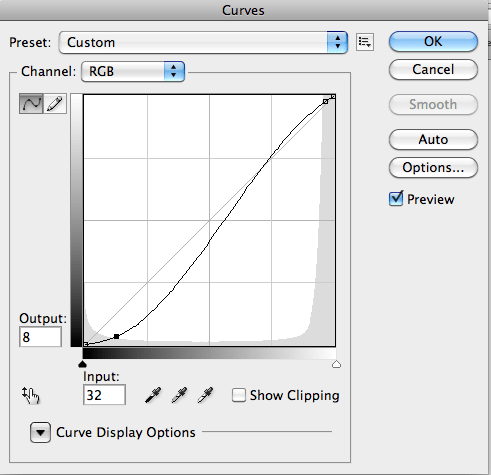Click the white point input slider triangle
The height and width of the screenshot is (475, 491).
click(x=336, y=364)
